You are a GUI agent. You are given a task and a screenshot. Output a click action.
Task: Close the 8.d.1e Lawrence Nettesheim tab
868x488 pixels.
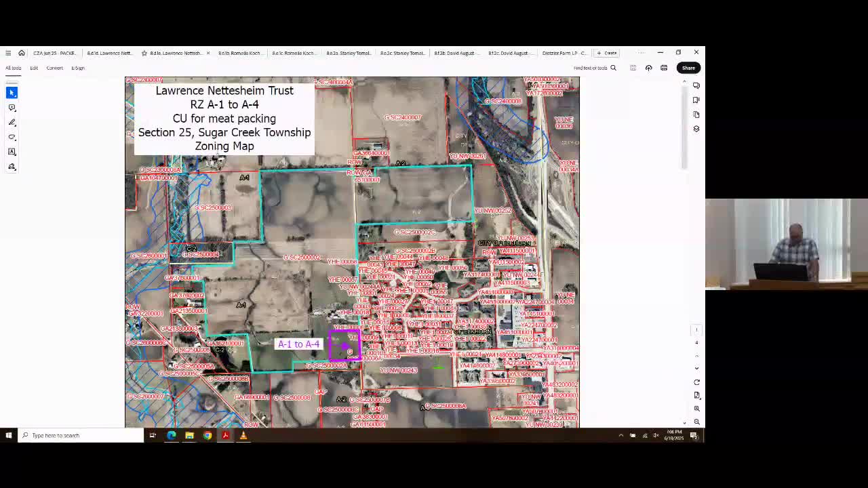(x=208, y=53)
